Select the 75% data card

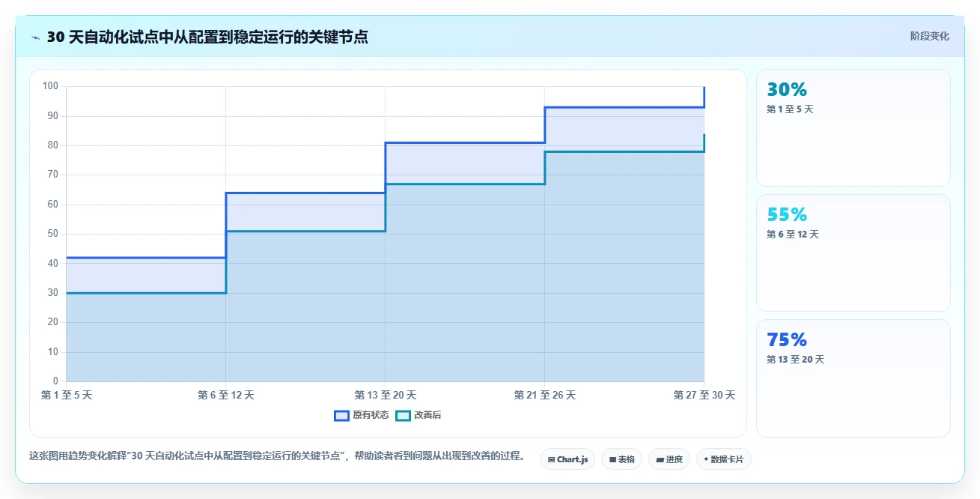(853, 378)
